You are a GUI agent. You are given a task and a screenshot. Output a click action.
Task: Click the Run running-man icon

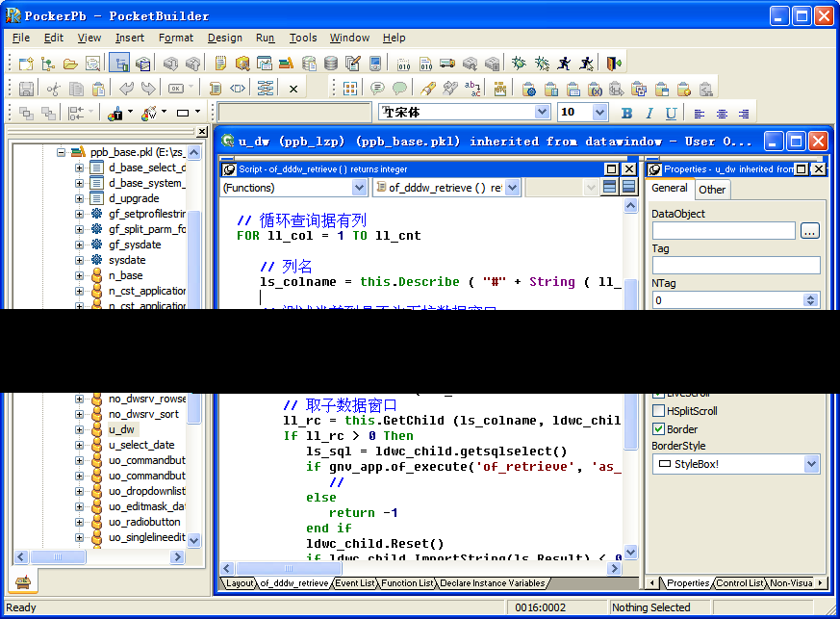(x=564, y=64)
